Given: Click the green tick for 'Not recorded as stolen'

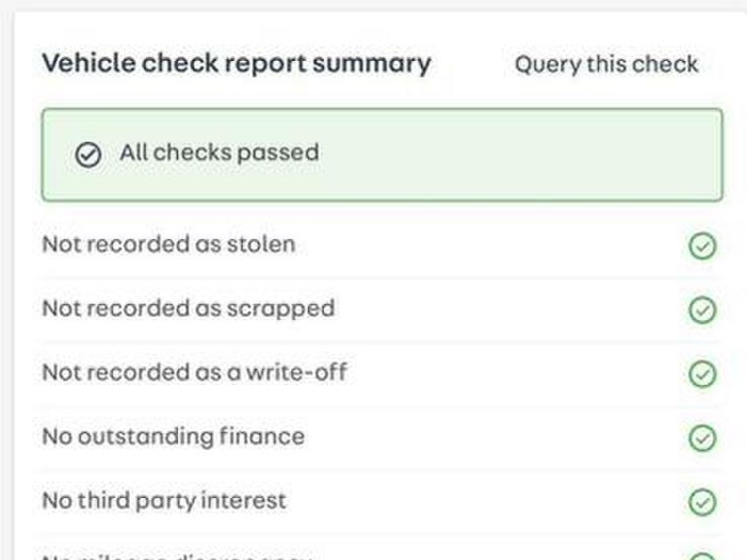Looking at the screenshot, I should click(702, 246).
